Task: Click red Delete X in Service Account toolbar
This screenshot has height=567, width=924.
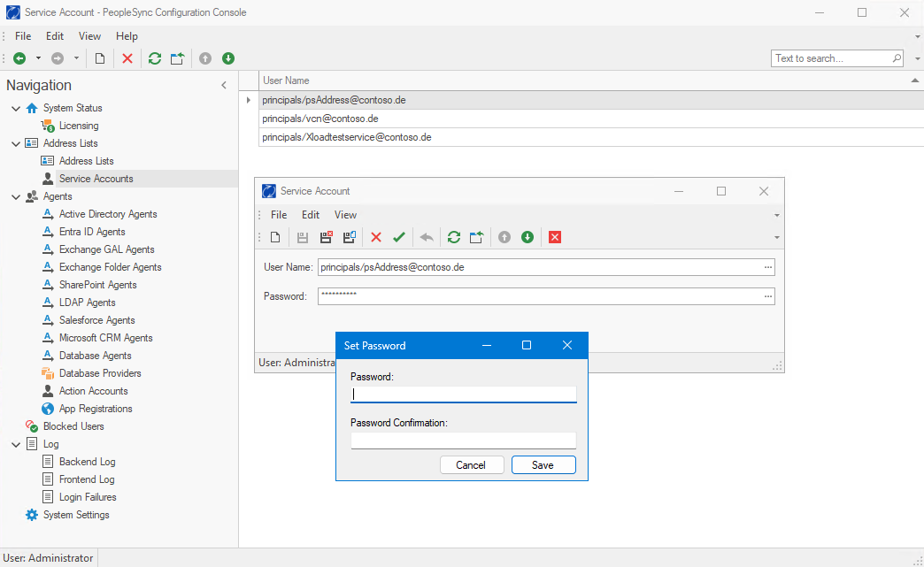Action: tap(376, 237)
